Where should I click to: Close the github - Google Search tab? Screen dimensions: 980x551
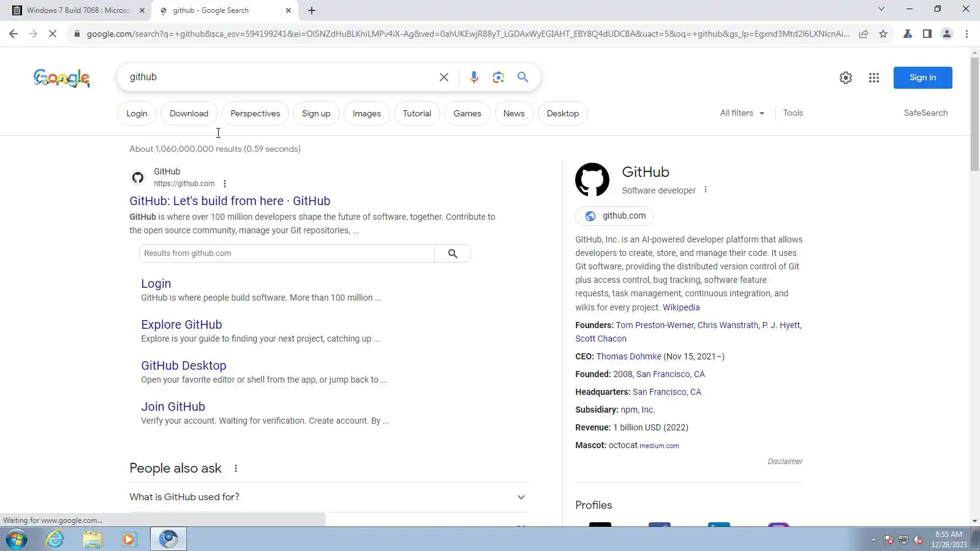288,10
